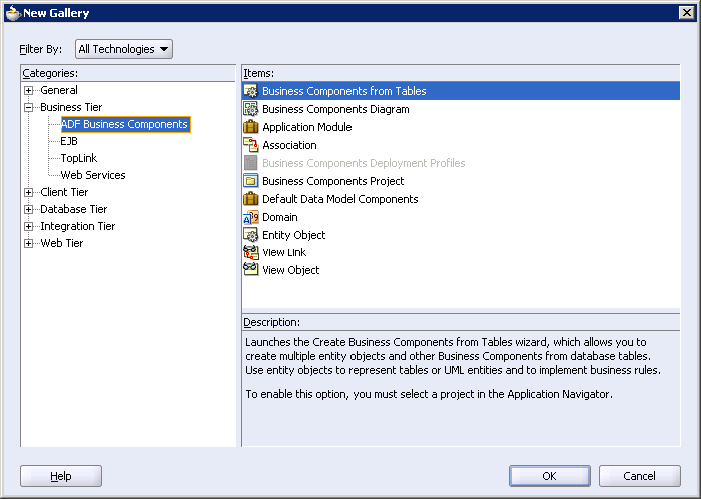Viewport: 701px width, 499px height.
Task: Click 'Business Components Deployment Profiles' disabled text
Action: [x=363, y=163]
